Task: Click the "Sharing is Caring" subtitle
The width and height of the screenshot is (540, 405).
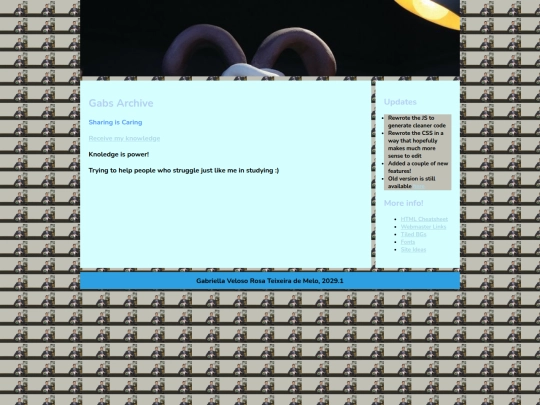Action: click(115, 122)
